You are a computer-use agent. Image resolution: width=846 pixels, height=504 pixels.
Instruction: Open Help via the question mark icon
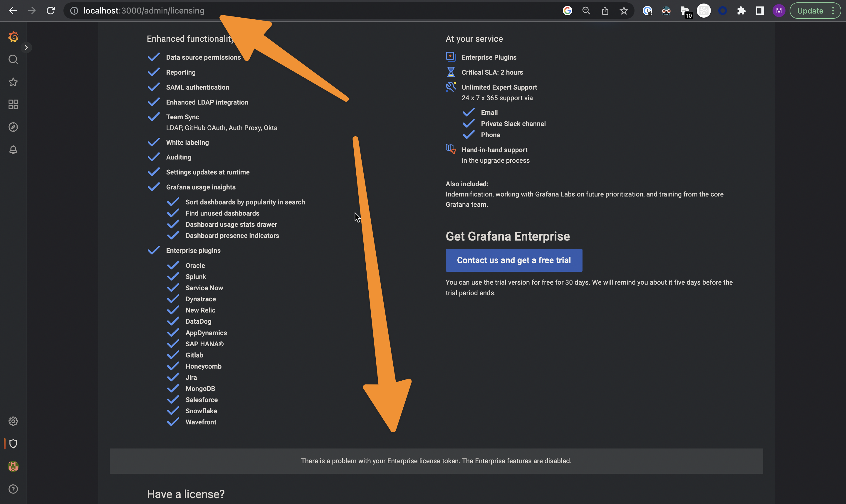13,489
